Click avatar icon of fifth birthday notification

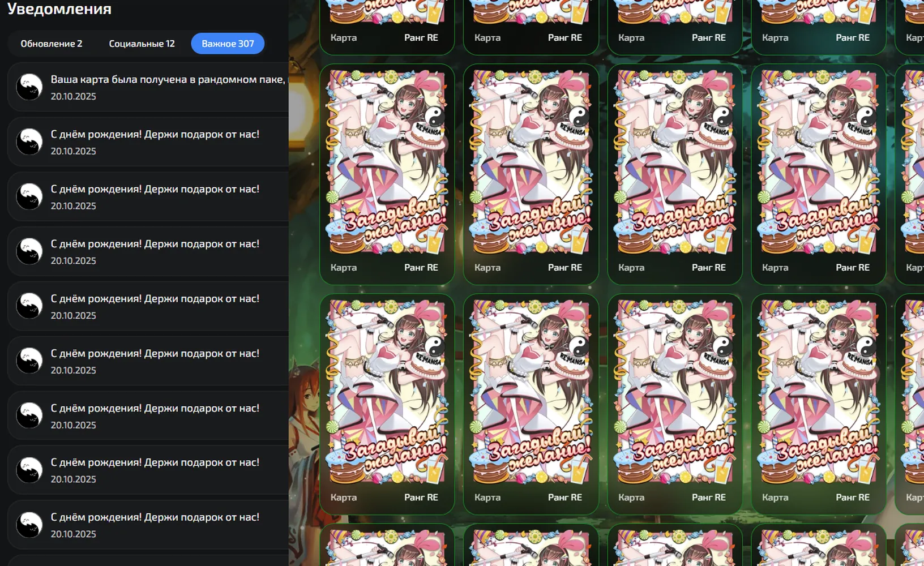29,361
